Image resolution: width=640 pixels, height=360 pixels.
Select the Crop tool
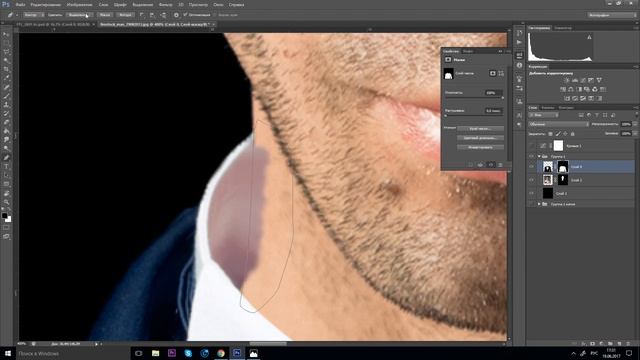[6, 69]
